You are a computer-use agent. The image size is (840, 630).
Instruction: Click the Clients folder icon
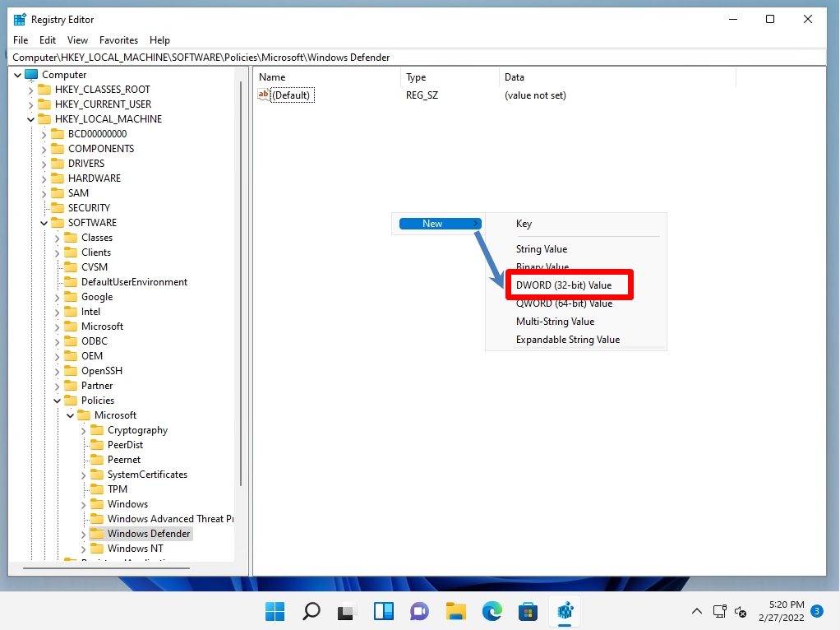[x=71, y=252]
